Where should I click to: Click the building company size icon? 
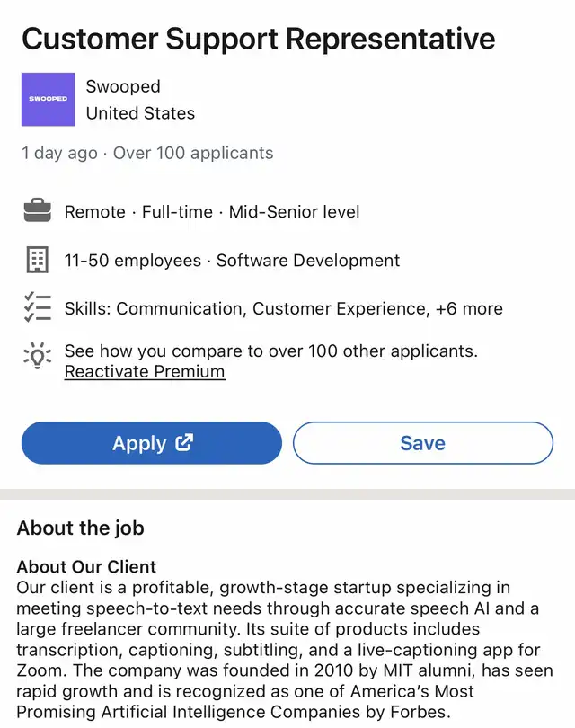37,261
